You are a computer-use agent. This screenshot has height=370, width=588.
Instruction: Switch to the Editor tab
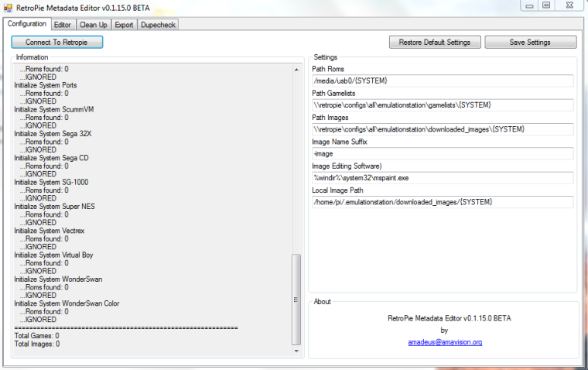click(x=62, y=25)
